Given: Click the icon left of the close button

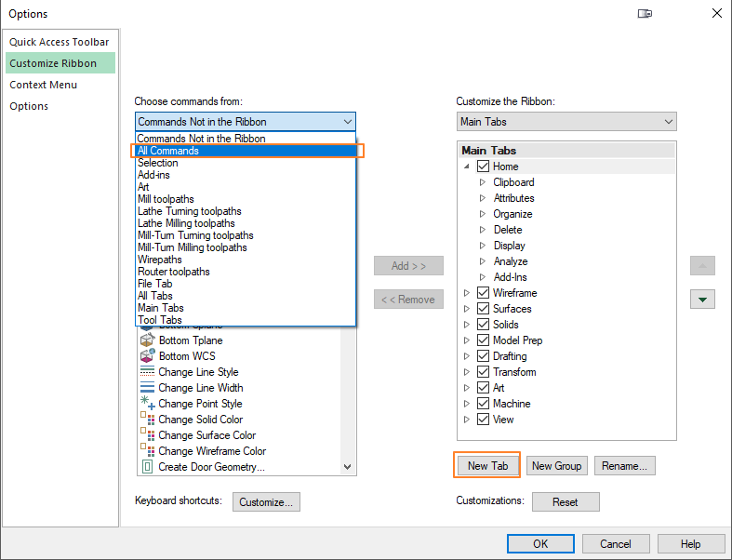Looking at the screenshot, I should point(645,14).
